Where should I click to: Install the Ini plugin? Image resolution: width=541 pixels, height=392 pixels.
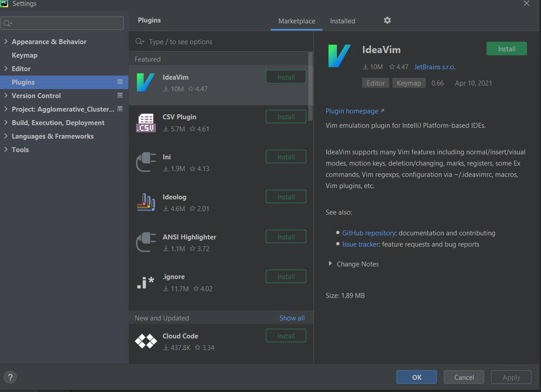tap(286, 157)
